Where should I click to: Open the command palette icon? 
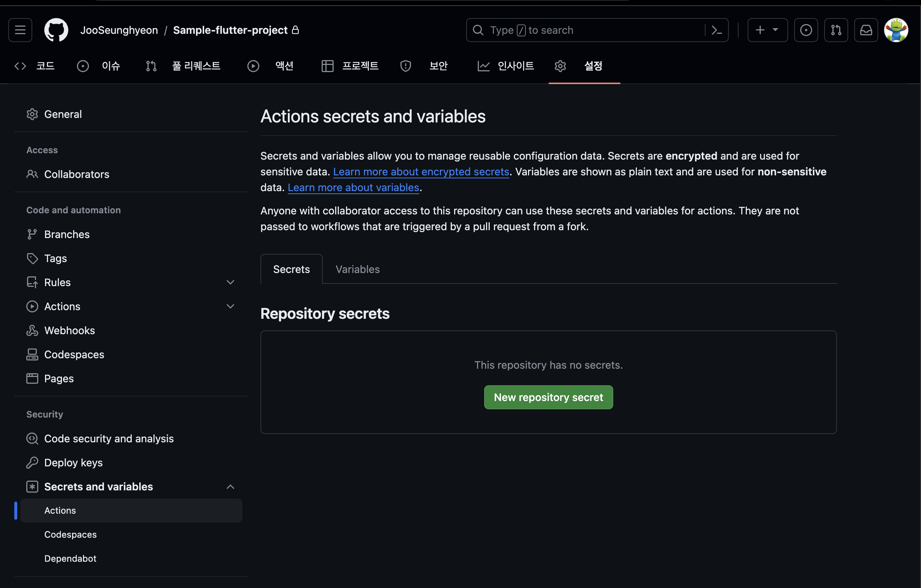coord(716,30)
